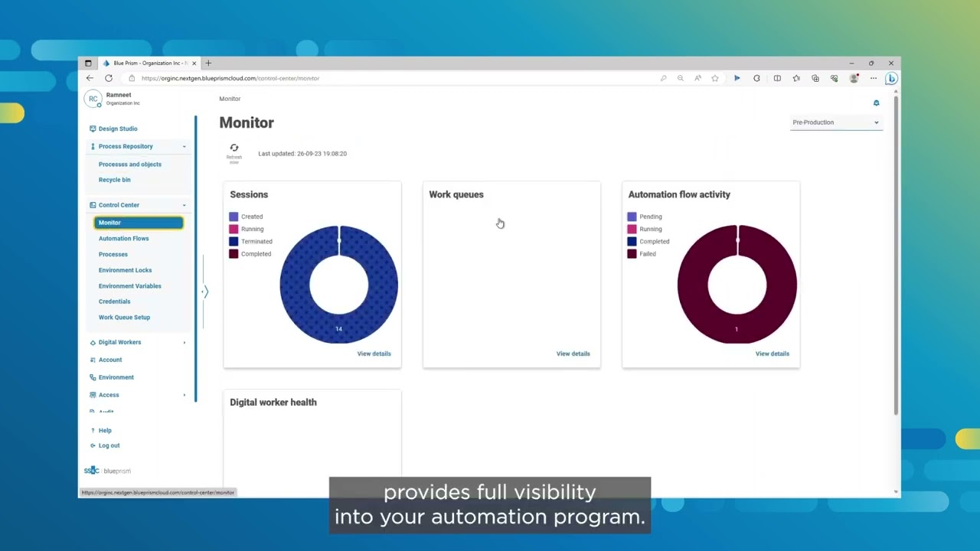Open the browser extensions puzzle icon
980x551 pixels.
pos(756,78)
